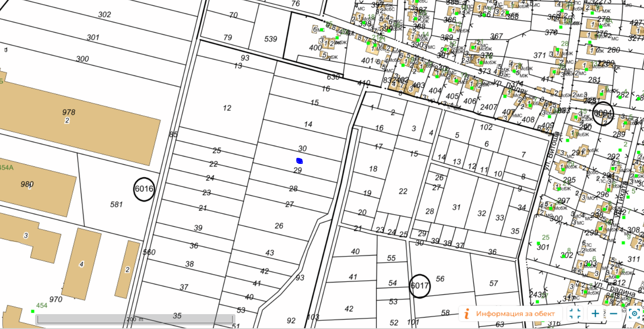Click the 200 m scale bar

click(135, 319)
